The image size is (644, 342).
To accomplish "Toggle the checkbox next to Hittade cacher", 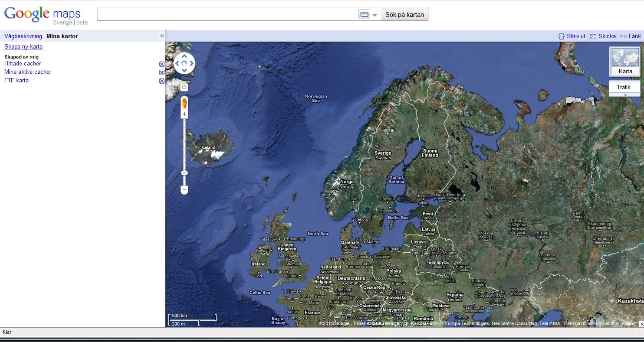I will (161, 64).
